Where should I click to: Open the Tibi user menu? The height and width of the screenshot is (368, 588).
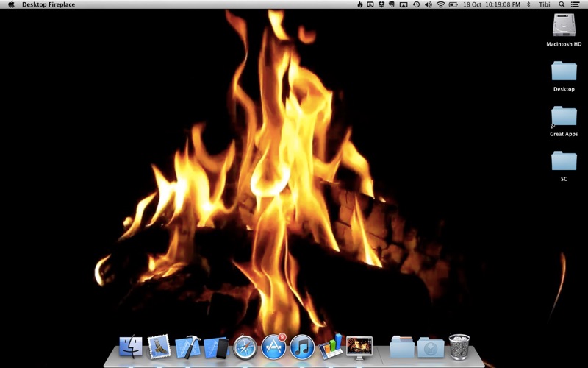click(x=545, y=4)
